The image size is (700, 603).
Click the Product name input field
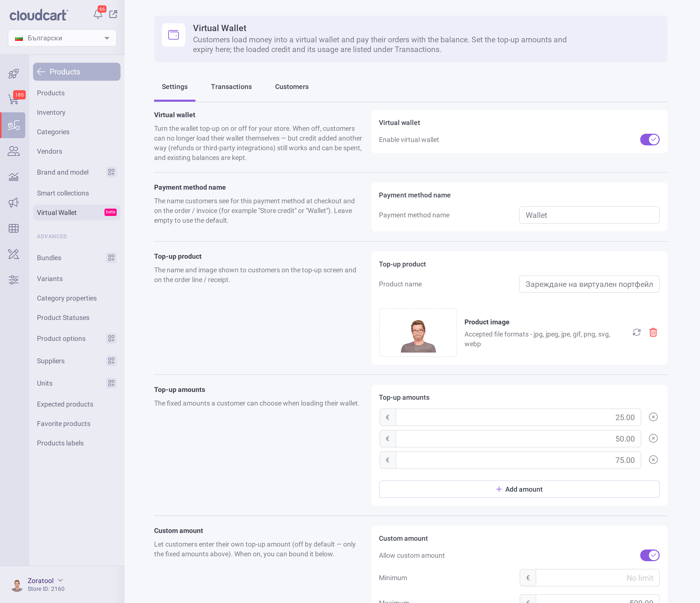[x=589, y=284]
